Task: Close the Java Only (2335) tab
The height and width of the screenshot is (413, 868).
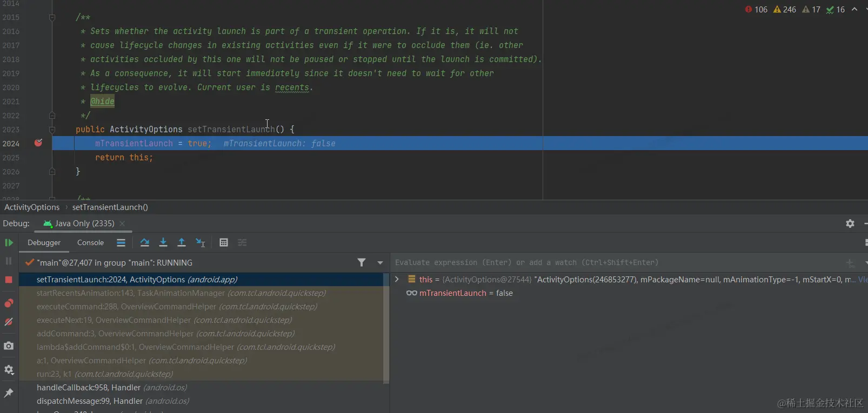Action: pyautogui.click(x=122, y=224)
